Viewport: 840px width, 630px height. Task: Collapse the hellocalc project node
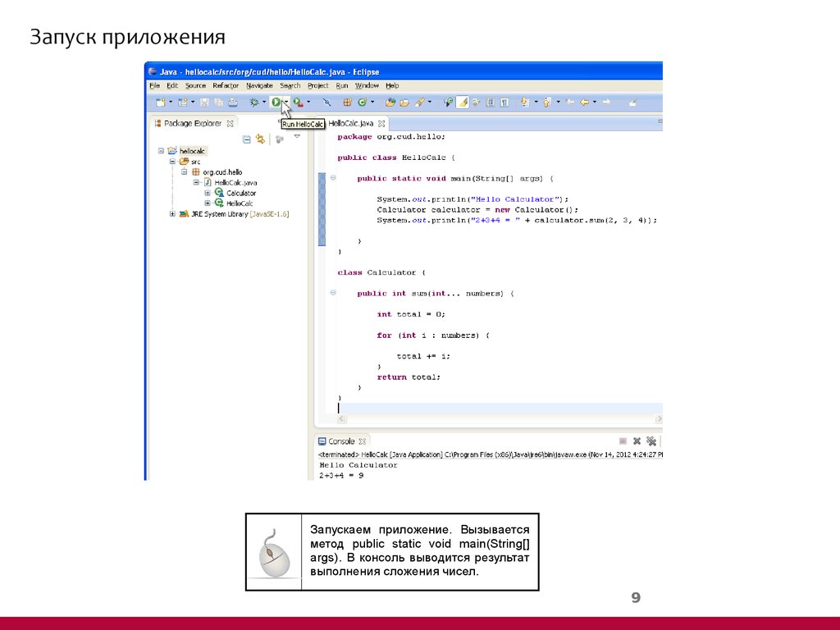click(161, 151)
